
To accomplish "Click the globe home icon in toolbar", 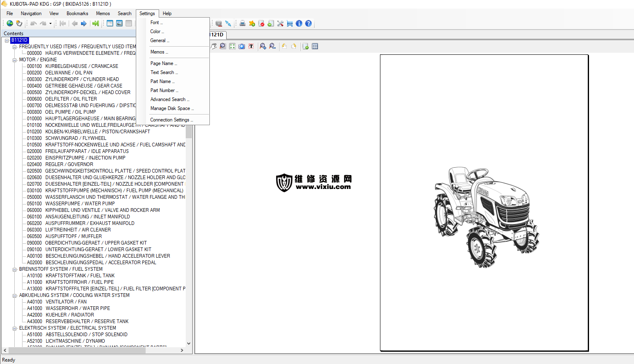I will pyautogui.click(x=9, y=23).
